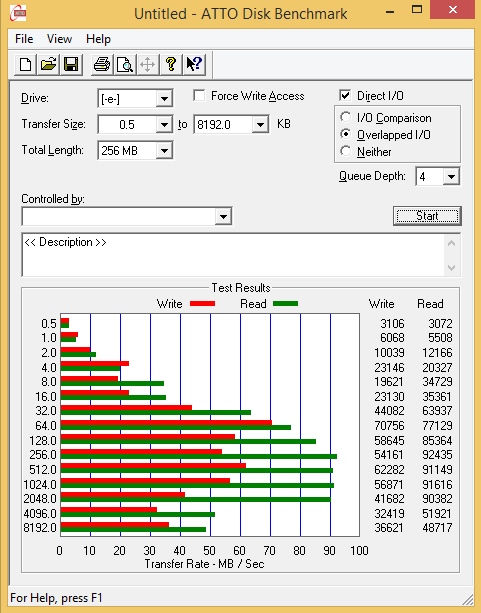Uncheck the Direct I/O checkbox
The height and width of the screenshot is (613, 481).
pyautogui.click(x=345, y=95)
